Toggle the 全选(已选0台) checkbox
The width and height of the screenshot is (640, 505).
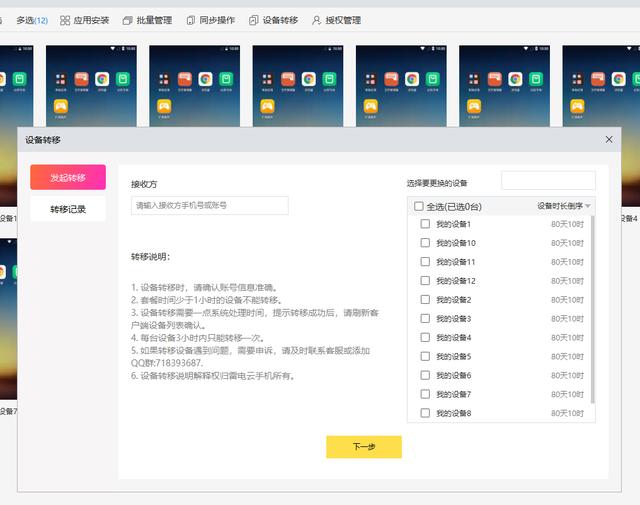click(419, 206)
